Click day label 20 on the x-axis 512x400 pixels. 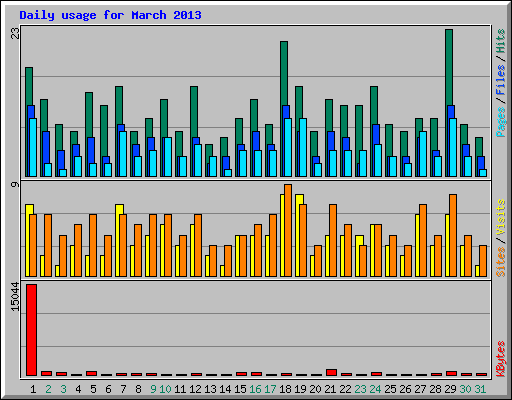click(x=315, y=389)
